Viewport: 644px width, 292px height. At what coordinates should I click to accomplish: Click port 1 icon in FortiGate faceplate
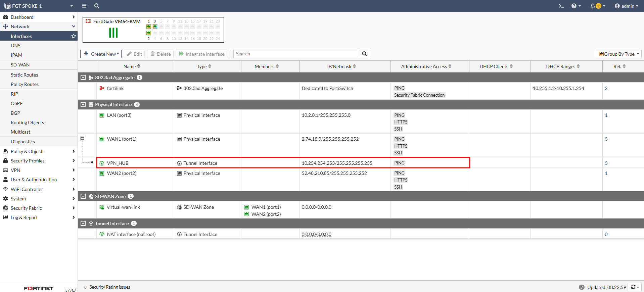coord(149,27)
